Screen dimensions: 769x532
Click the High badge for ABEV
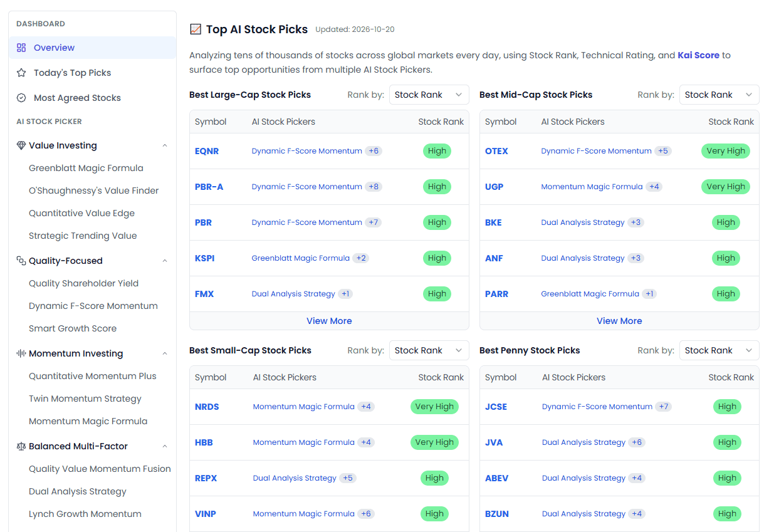(x=727, y=478)
